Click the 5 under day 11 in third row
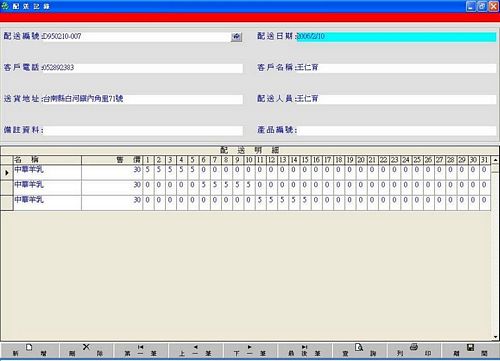This screenshot has width=500, height=361. pos(260,203)
